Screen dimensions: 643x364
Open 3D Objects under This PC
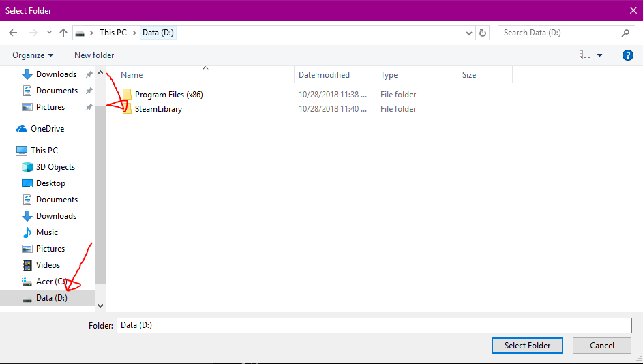(x=48, y=167)
